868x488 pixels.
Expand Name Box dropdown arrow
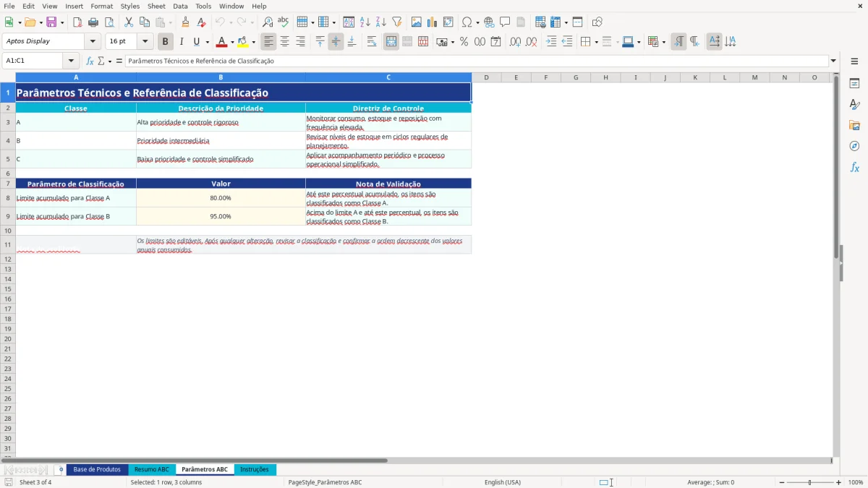[71, 61]
